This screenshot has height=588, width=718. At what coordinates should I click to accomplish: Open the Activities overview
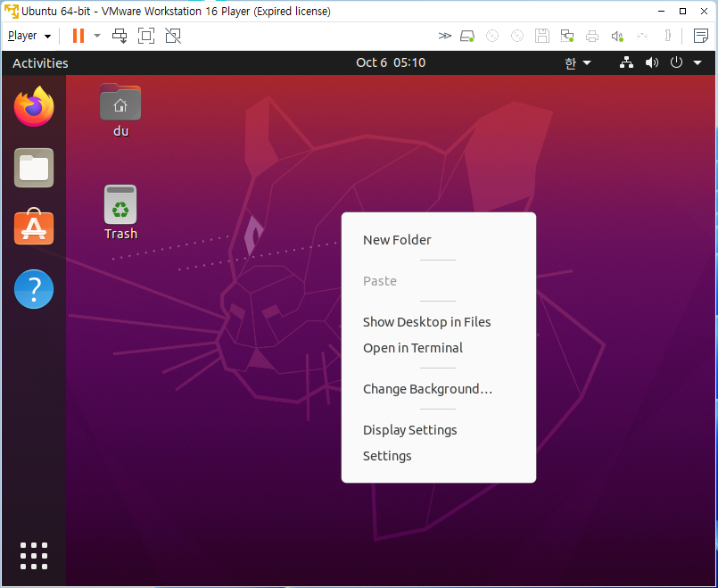pos(40,63)
